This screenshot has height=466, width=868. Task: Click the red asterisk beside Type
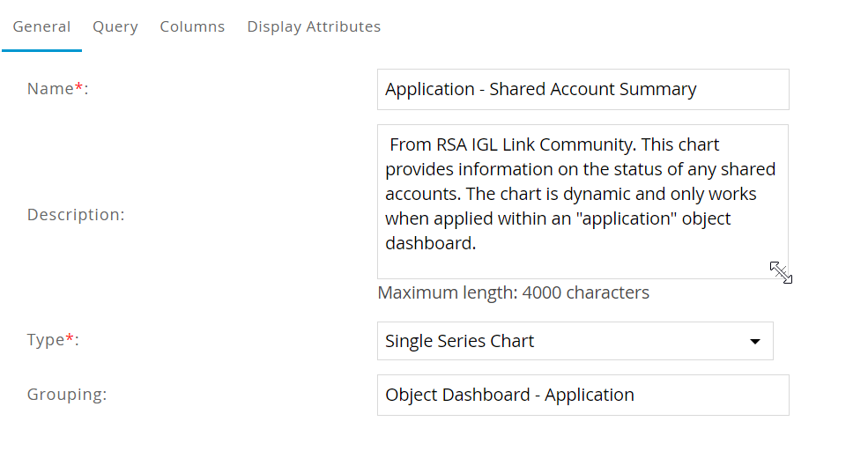click(x=70, y=338)
